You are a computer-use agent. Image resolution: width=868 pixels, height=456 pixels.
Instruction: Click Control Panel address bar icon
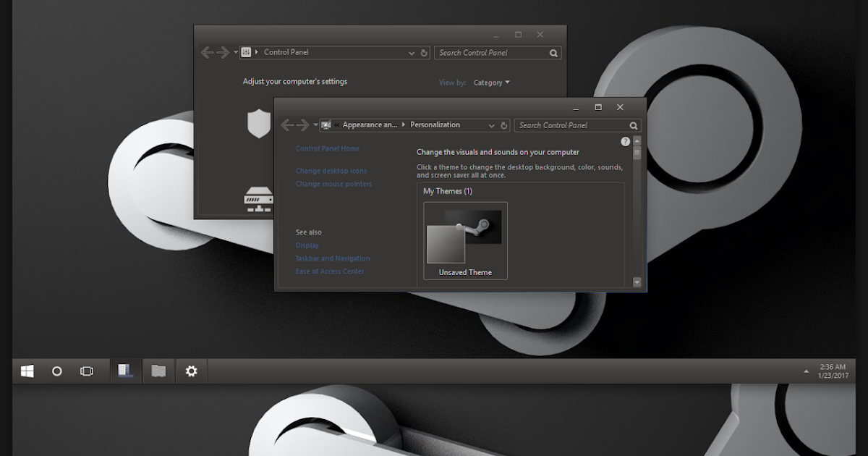coord(246,53)
